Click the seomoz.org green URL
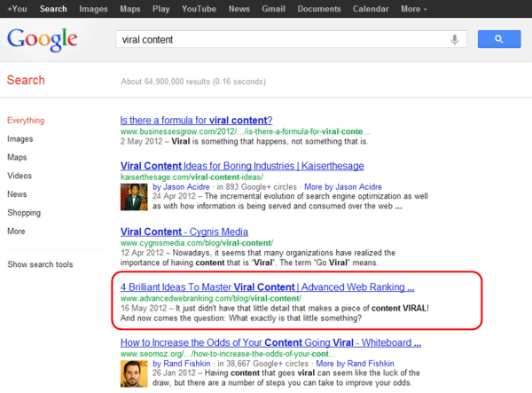This screenshot has width=532, height=393. (x=228, y=354)
